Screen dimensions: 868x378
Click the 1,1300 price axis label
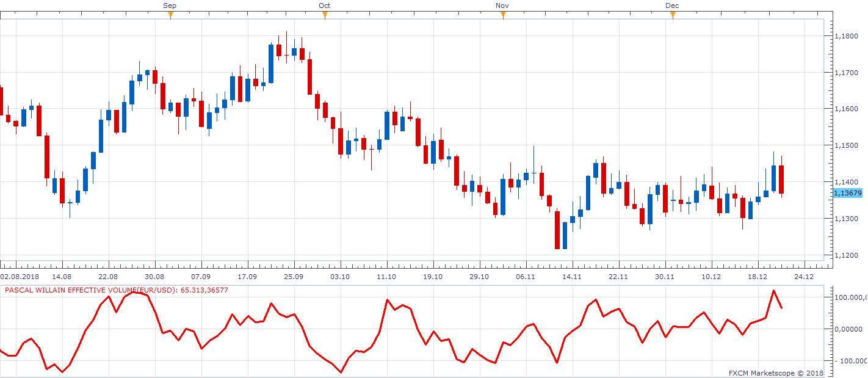pos(845,219)
